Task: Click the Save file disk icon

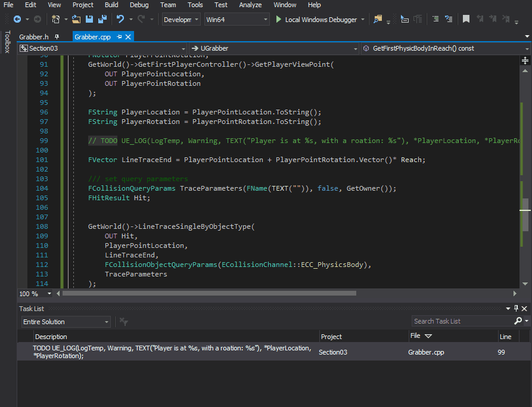Action: point(89,19)
